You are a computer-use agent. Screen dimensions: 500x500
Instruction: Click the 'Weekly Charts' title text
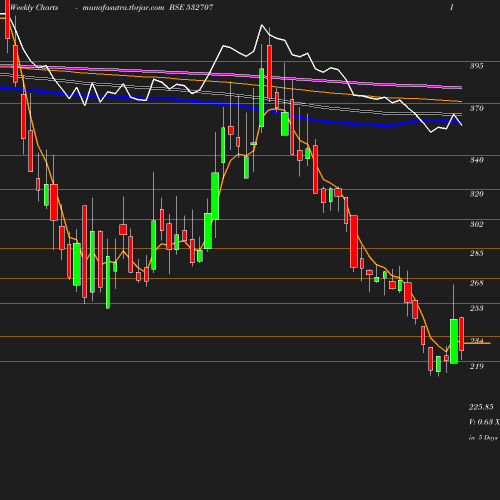coord(34,7)
